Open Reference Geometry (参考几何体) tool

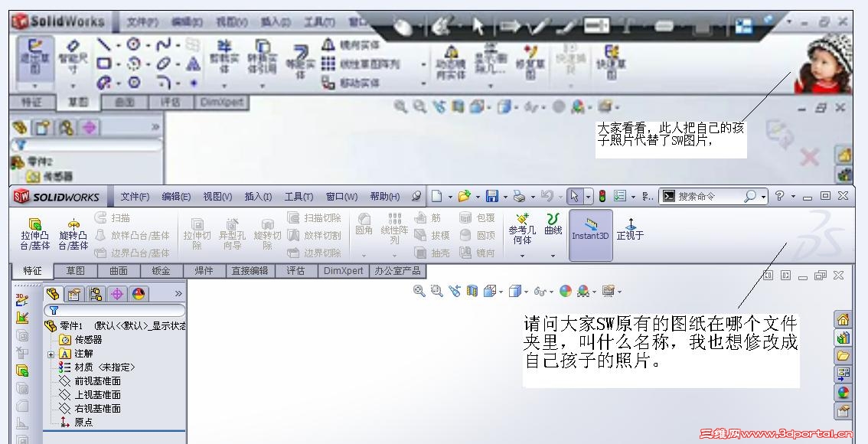click(522, 229)
